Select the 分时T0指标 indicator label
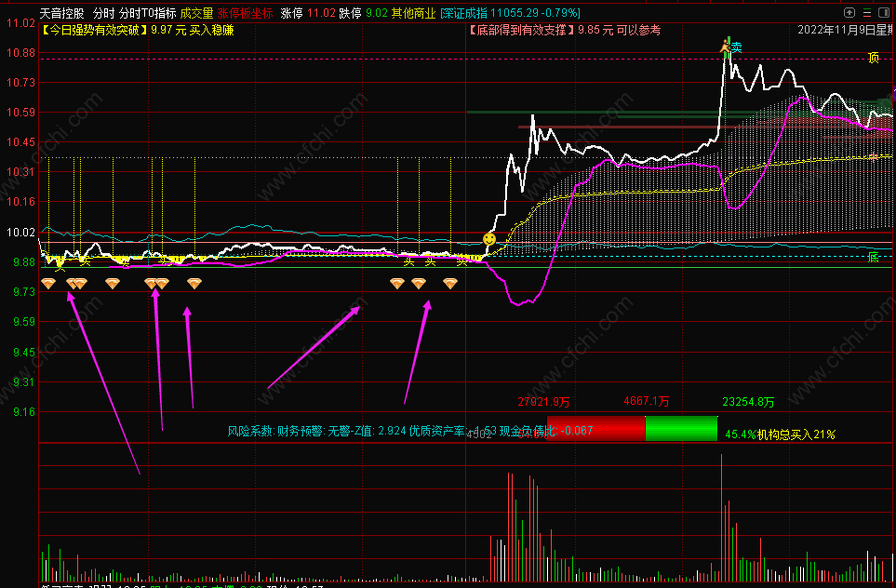Image resolution: width=896 pixels, height=588 pixels. 147,13
